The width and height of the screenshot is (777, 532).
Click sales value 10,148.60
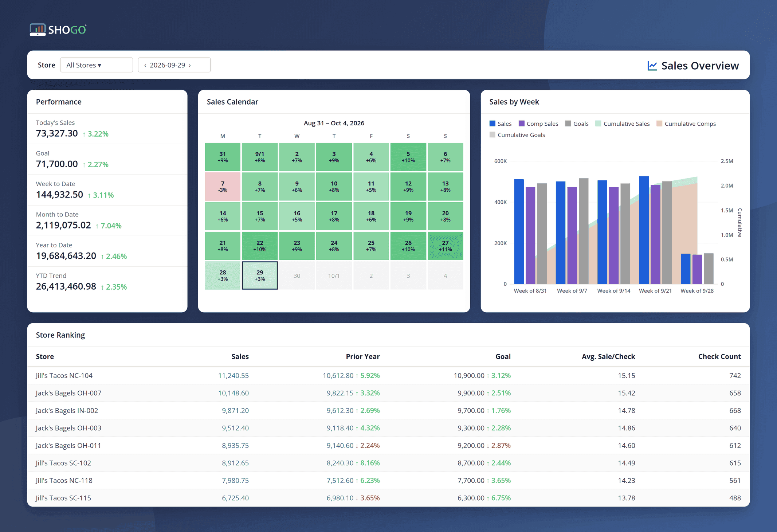234,393
